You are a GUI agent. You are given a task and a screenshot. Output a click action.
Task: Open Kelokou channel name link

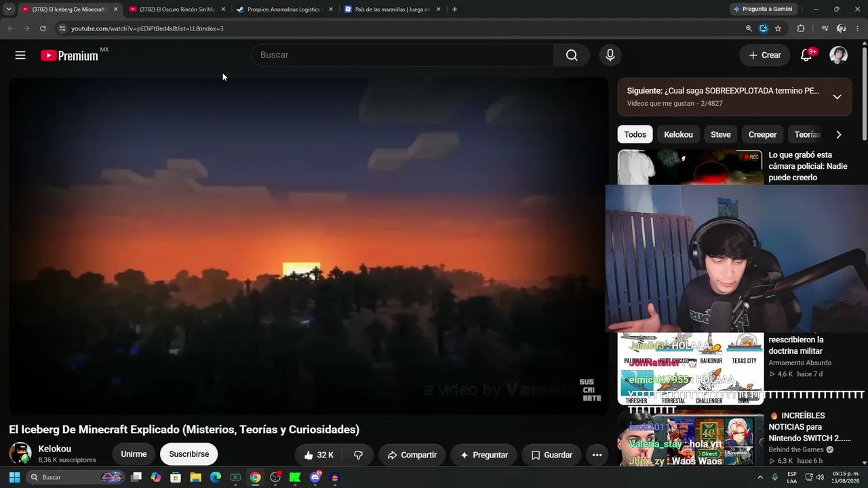(x=55, y=449)
